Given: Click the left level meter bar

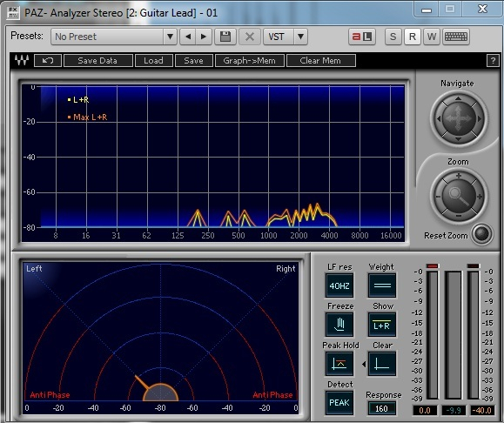Looking at the screenshot, I should 433,334.
